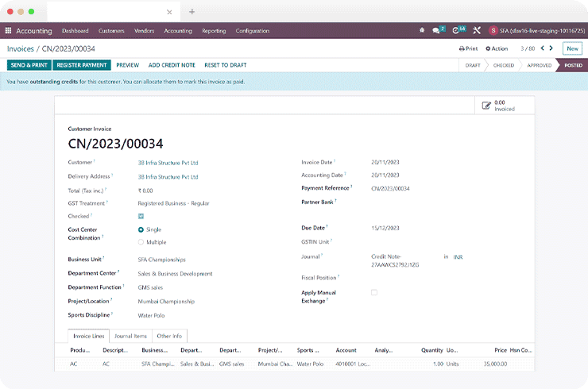Viewport: 588px width, 389px height.
Task: Switch to the Journal Items tab
Action: (129, 336)
